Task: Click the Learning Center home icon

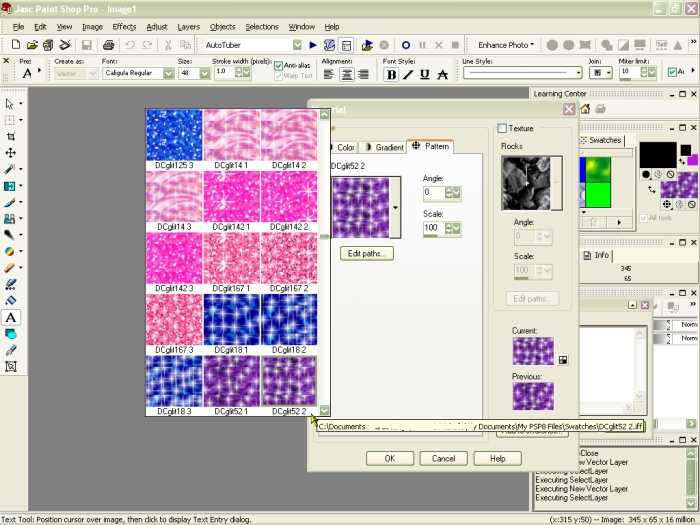Action: tap(585, 108)
